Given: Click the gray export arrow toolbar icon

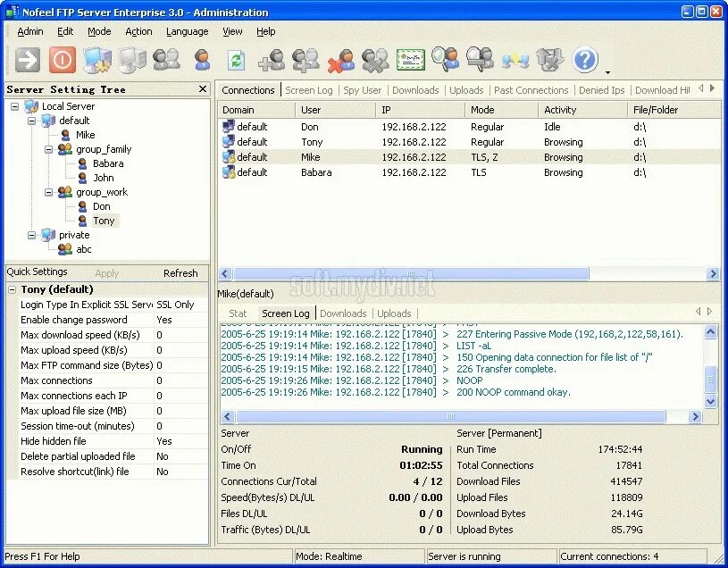Looking at the screenshot, I should [x=549, y=60].
